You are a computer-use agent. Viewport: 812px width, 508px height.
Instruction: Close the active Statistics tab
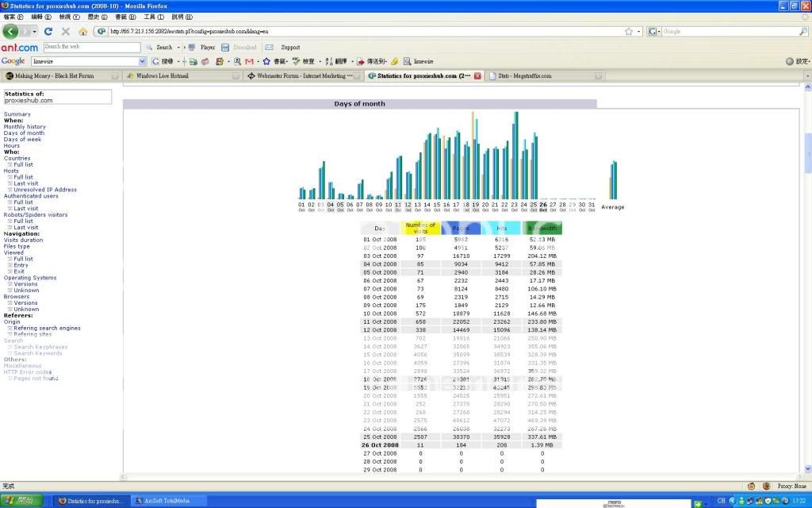pos(477,76)
